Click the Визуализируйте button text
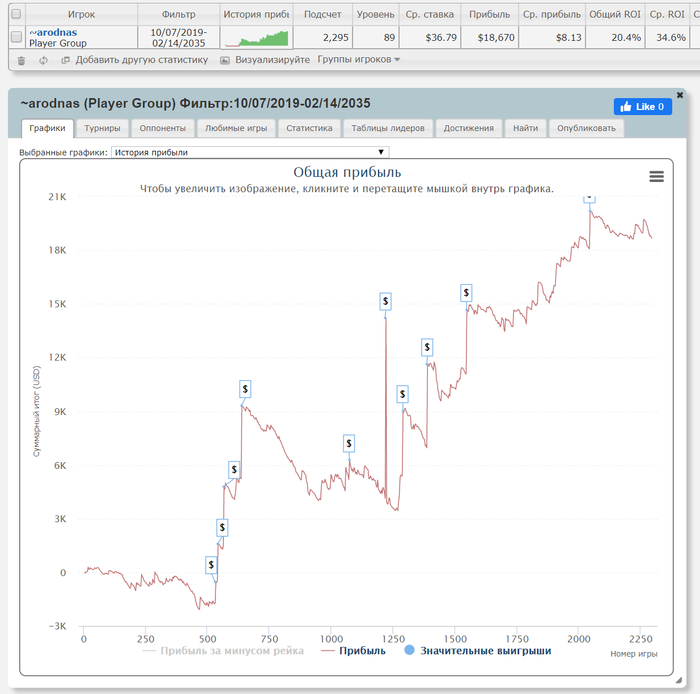 (x=272, y=60)
